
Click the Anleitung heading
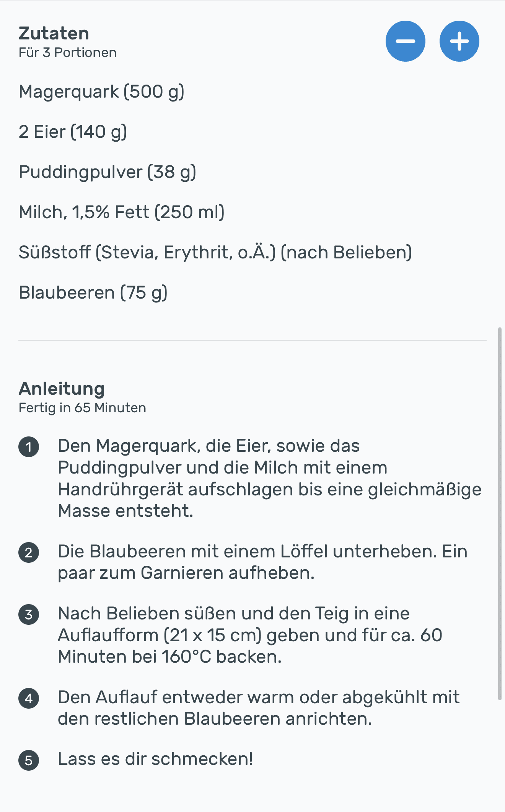(x=62, y=389)
